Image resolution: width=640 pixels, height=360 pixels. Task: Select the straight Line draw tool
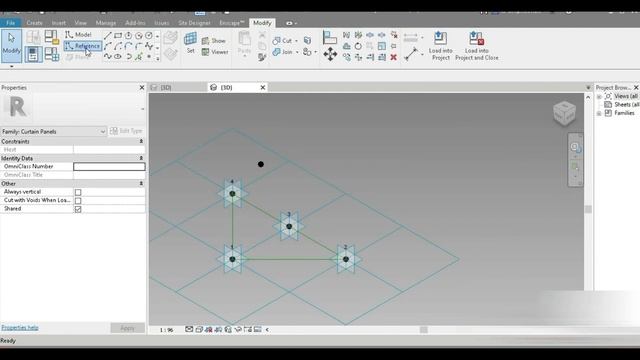pyautogui.click(x=108, y=36)
